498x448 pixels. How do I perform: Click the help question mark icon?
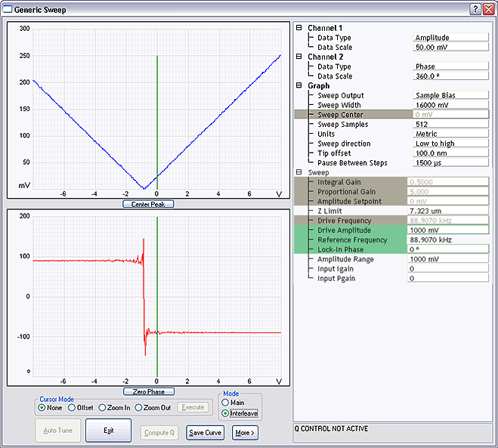click(x=475, y=10)
